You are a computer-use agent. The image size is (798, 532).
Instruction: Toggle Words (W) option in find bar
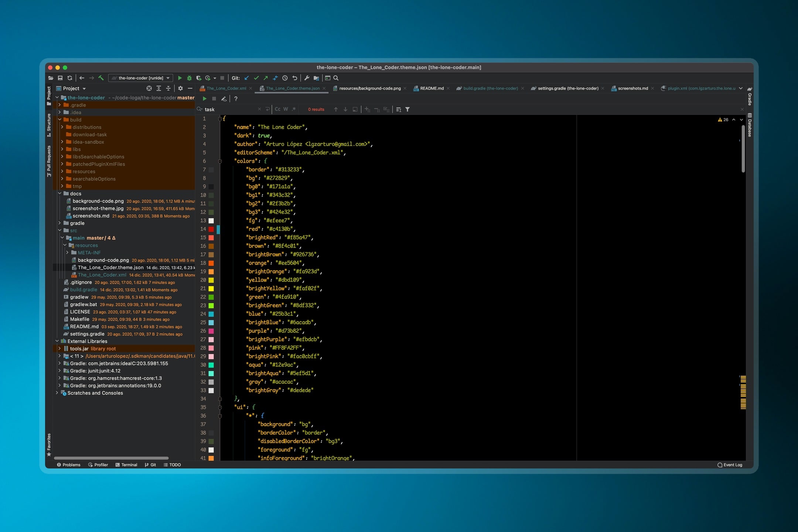click(286, 109)
